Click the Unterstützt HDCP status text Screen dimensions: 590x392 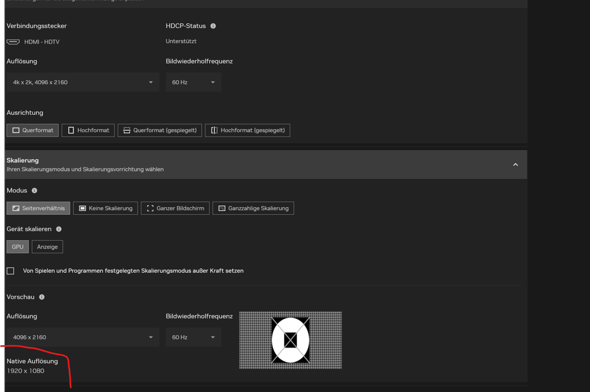tap(181, 41)
